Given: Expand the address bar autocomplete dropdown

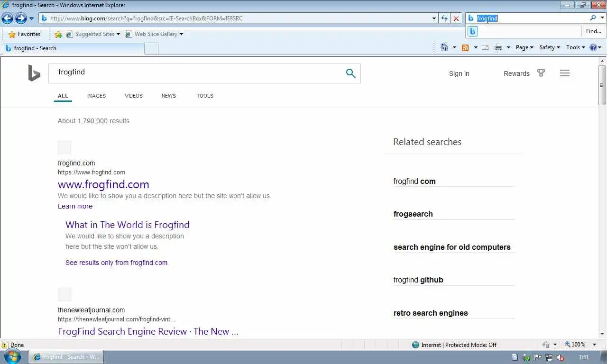Looking at the screenshot, I should tap(434, 18).
